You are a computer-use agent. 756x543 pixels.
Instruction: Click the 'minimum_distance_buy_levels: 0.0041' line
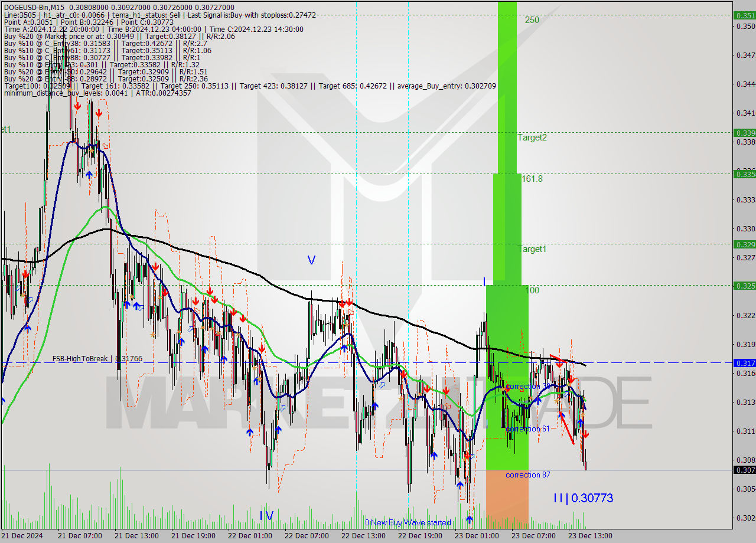click(x=97, y=93)
